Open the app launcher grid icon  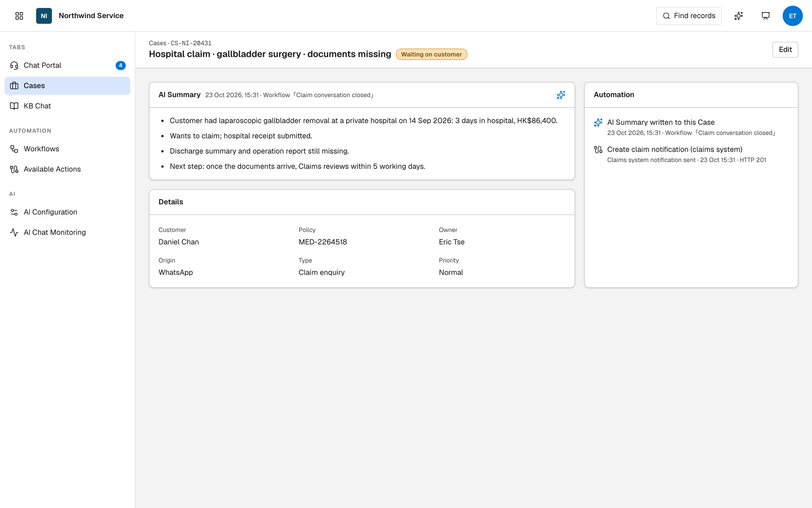click(19, 16)
